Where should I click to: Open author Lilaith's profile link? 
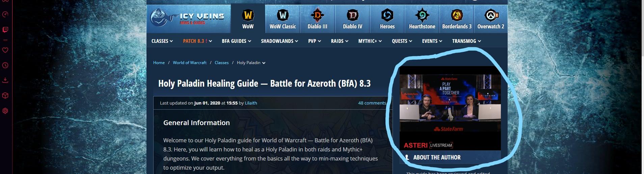pyautogui.click(x=251, y=103)
